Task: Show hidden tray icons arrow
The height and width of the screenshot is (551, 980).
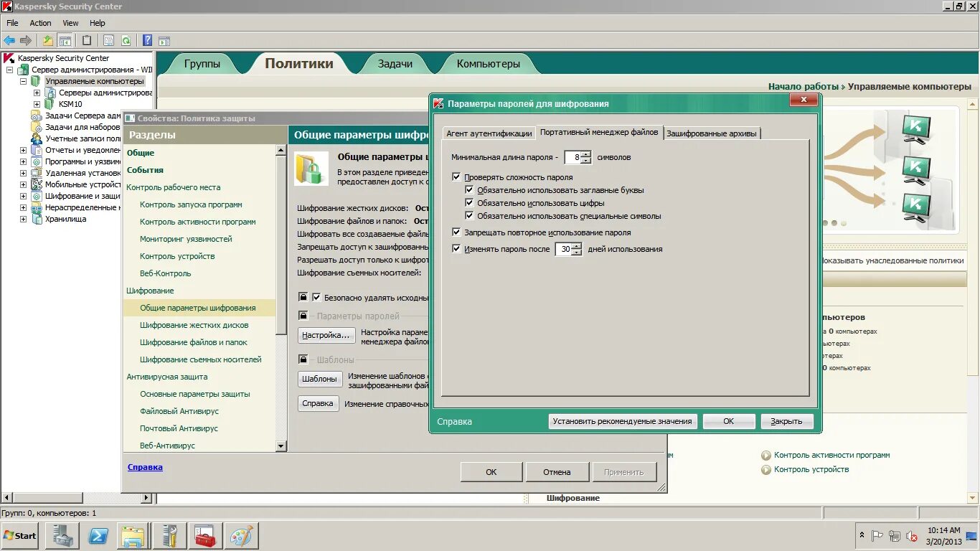Action: pos(861,536)
